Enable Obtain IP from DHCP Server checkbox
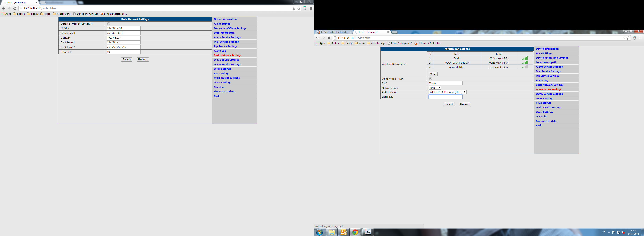This screenshot has height=236, width=644. [109, 24]
